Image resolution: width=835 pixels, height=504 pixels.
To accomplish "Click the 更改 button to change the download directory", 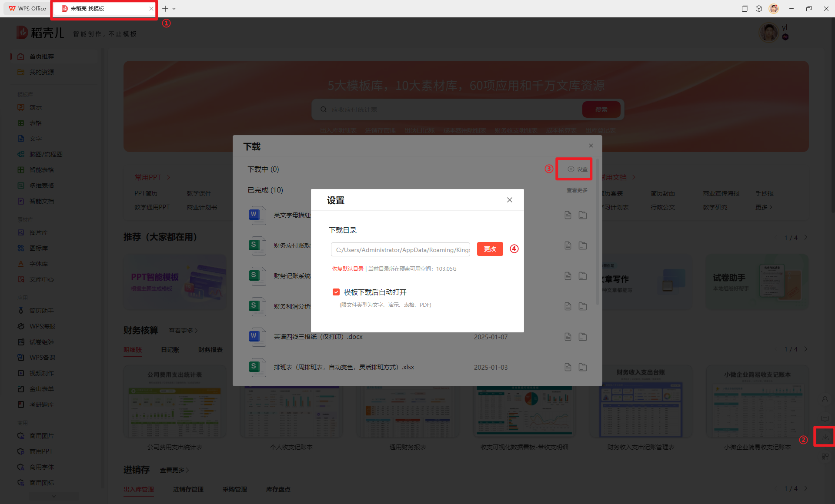I will point(490,249).
